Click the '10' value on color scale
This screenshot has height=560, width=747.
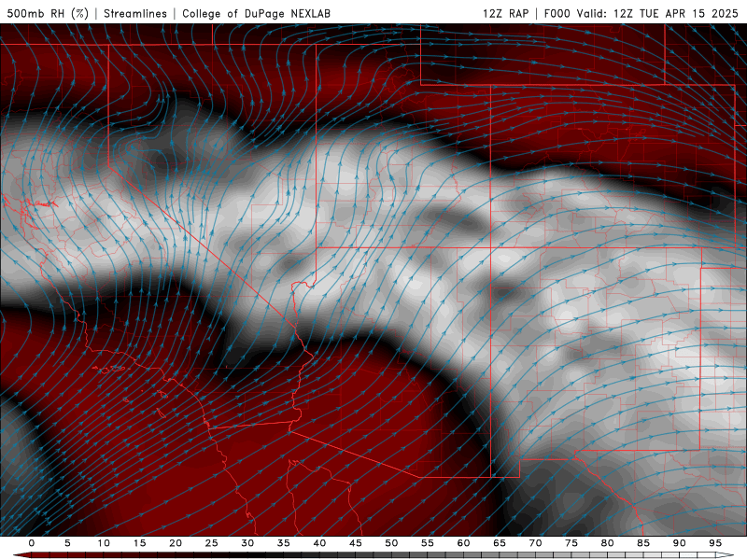pyautogui.click(x=104, y=543)
